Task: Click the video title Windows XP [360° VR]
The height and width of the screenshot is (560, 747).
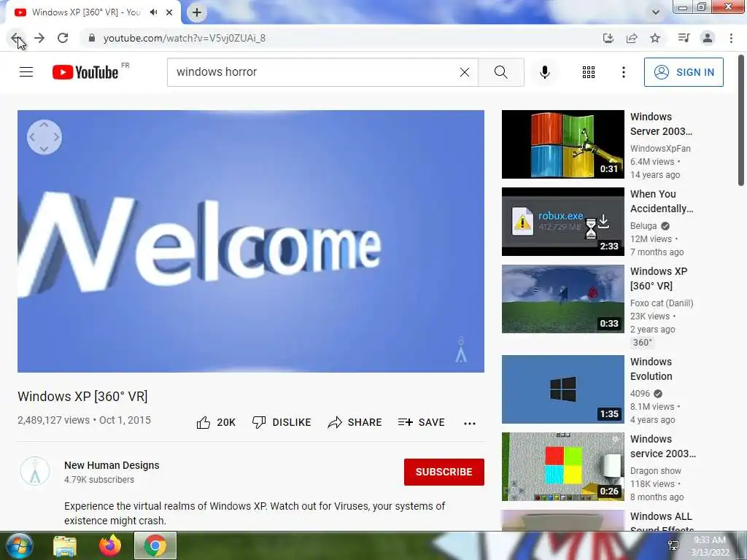Action: point(82,396)
